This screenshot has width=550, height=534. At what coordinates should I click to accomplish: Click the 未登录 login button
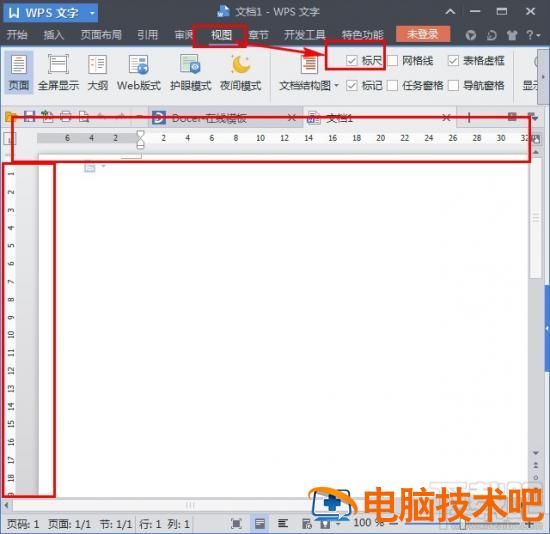pyautogui.click(x=423, y=34)
